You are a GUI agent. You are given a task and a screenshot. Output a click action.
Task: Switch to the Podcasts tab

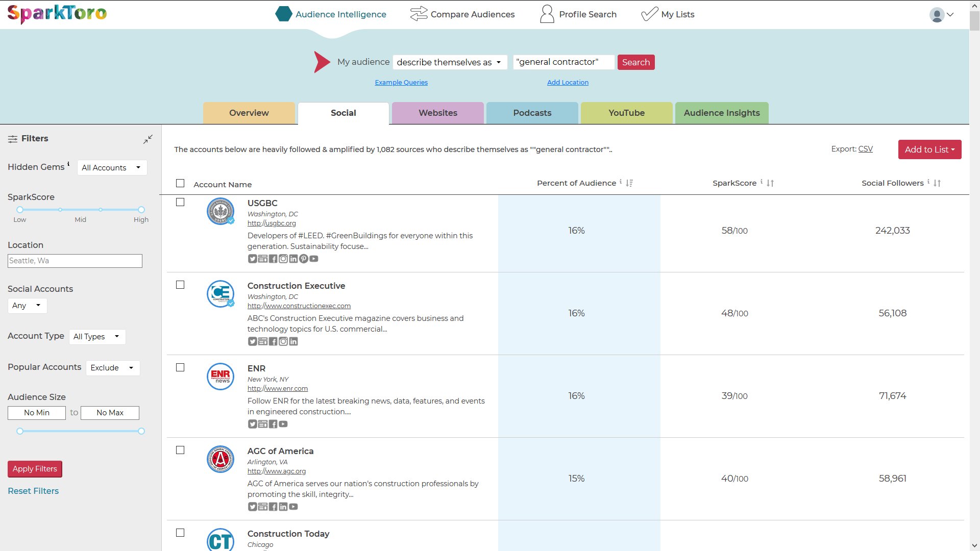532,113
